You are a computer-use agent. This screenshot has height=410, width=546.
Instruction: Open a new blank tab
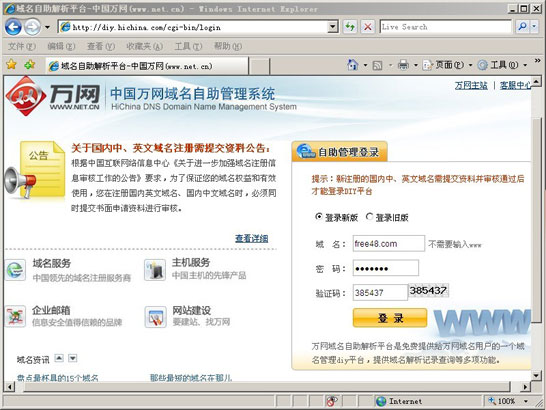coord(259,66)
